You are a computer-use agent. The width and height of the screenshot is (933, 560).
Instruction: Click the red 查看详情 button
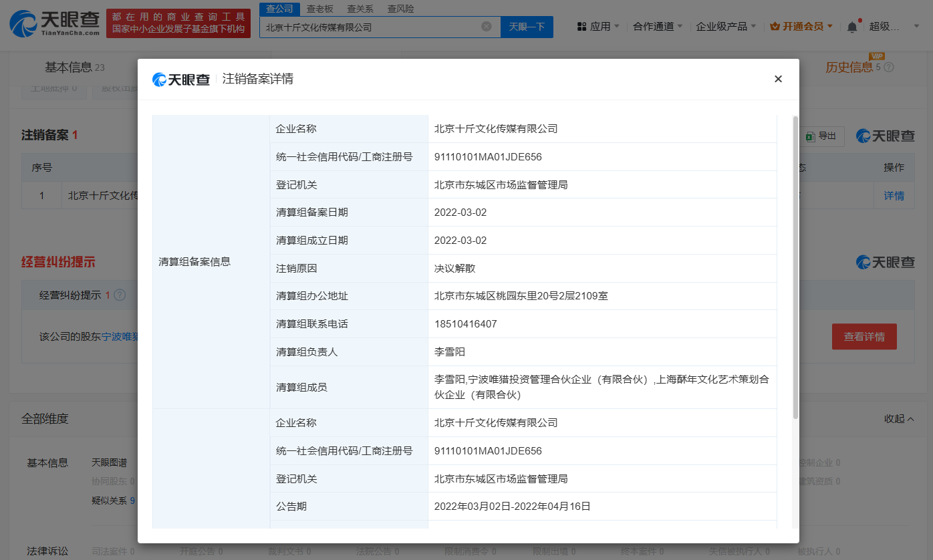[864, 336]
